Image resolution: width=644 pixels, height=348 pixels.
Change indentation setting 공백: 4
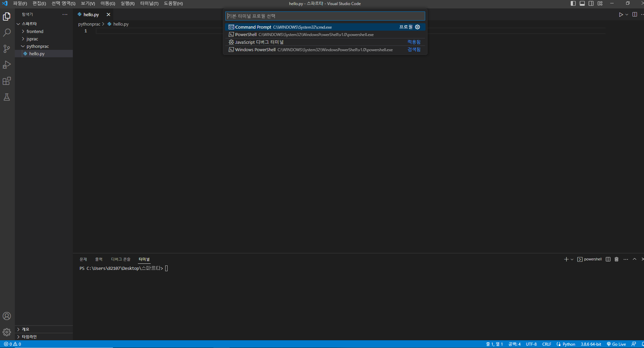tap(514, 344)
